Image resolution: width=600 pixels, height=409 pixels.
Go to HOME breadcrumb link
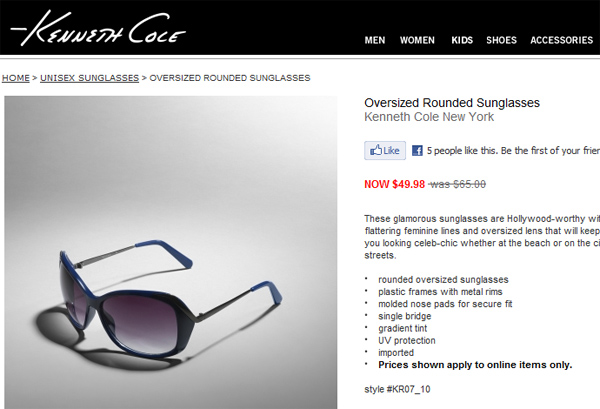[16, 78]
